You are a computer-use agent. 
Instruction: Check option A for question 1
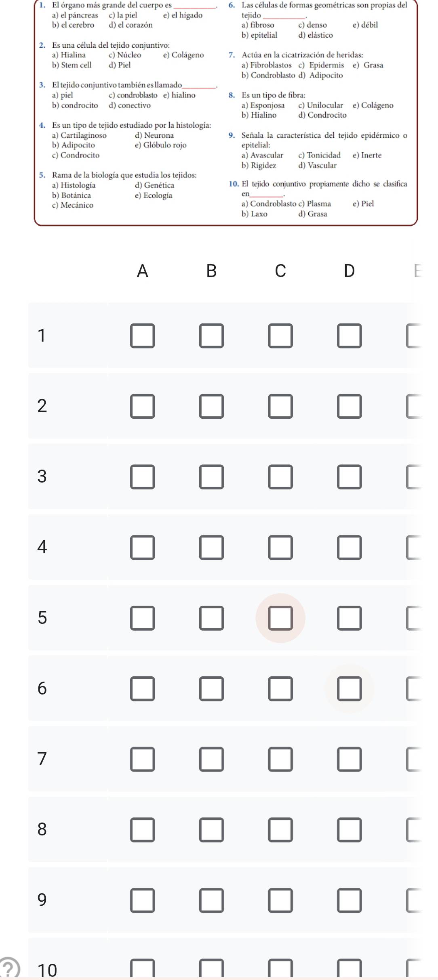[142, 336]
